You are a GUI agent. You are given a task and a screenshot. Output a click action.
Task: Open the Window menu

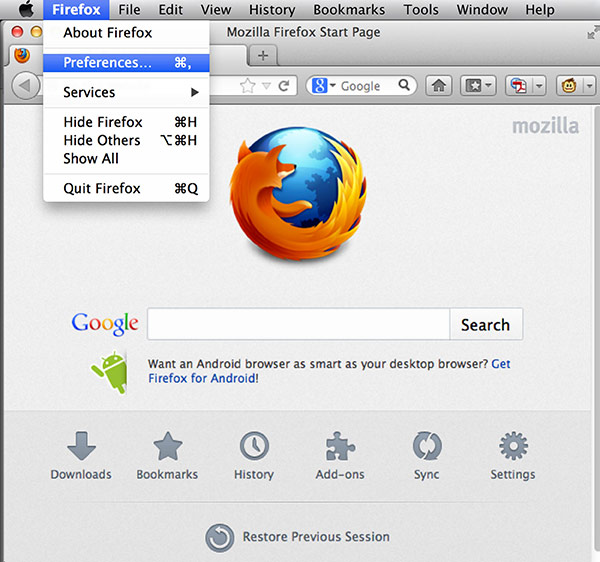[x=482, y=10]
